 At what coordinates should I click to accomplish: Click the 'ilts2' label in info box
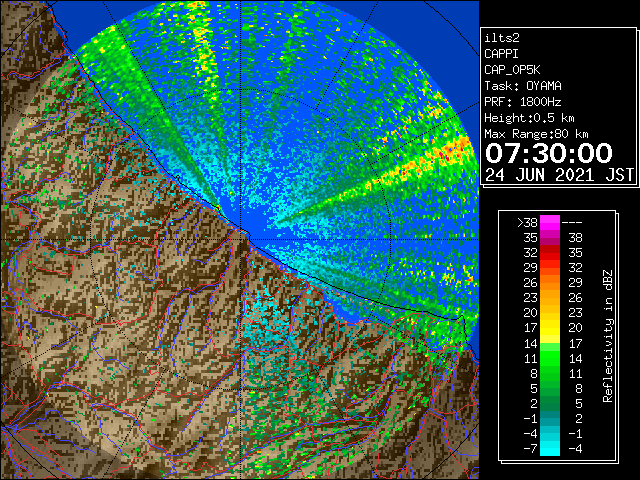[502, 38]
